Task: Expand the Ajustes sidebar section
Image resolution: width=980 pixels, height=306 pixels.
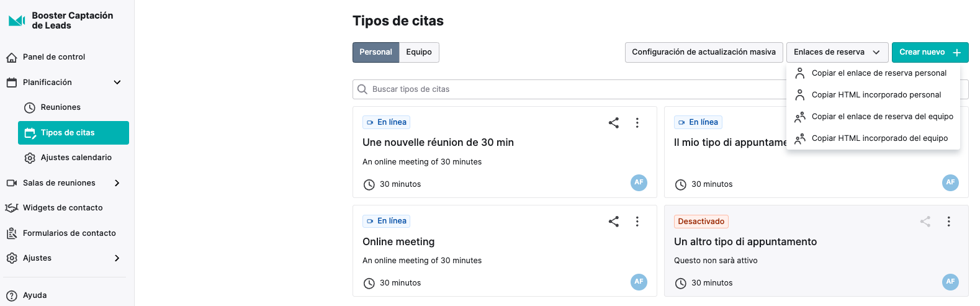Action: click(x=117, y=258)
